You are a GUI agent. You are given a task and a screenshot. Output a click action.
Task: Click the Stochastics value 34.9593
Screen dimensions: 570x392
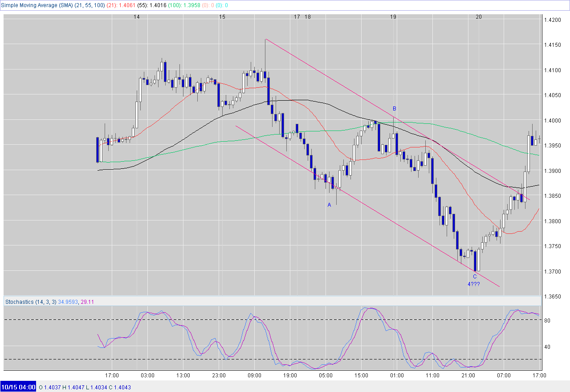pyautogui.click(x=68, y=302)
